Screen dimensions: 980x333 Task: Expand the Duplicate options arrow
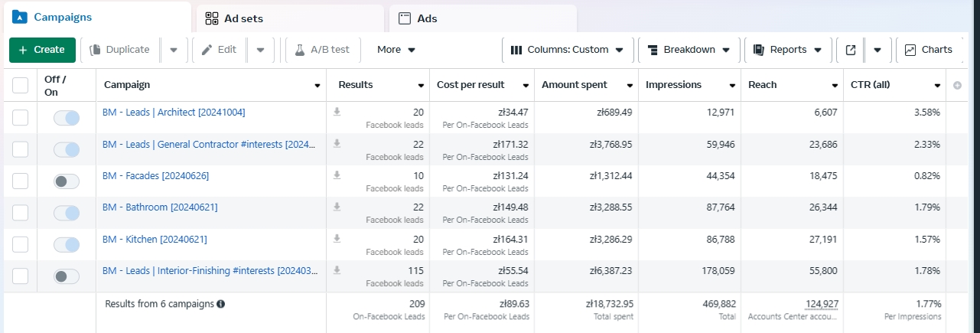click(174, 50)
